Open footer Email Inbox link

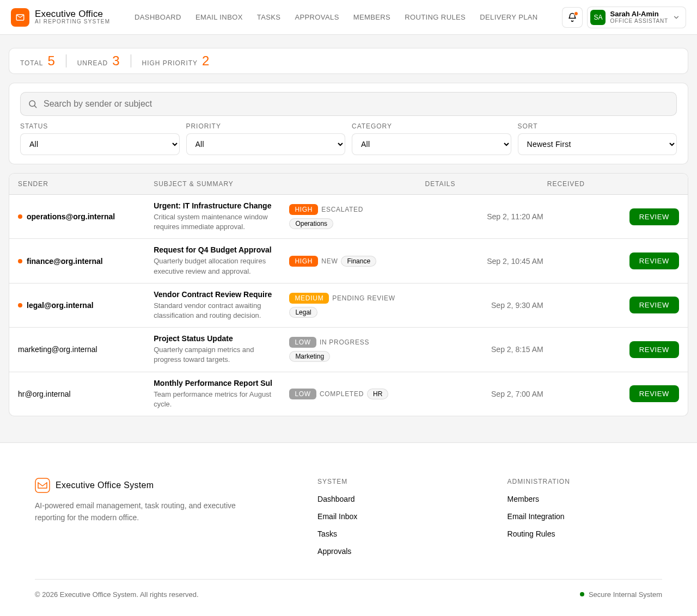(337, 516)
